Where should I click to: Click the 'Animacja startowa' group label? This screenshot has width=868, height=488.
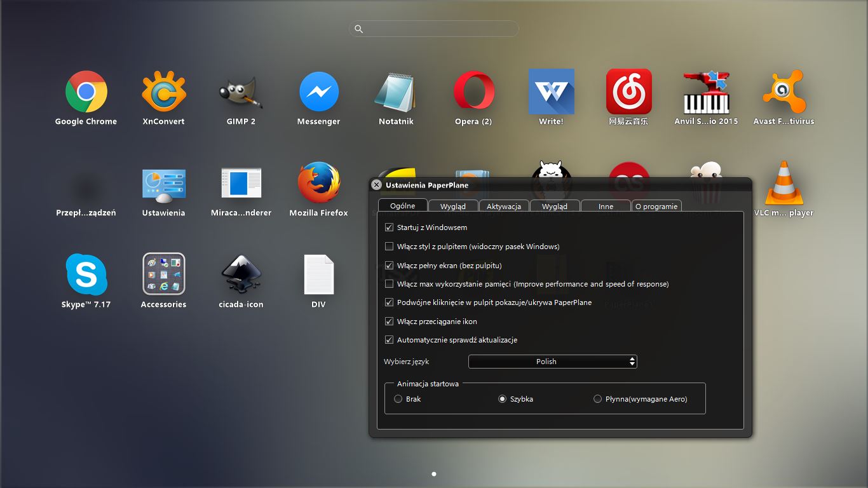[x=428, y=384]
